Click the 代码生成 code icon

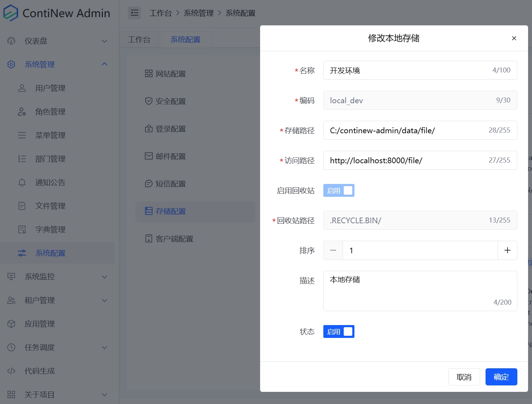(11, 371)
